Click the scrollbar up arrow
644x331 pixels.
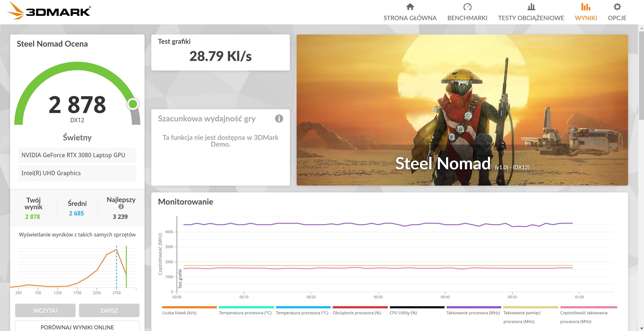click(641, 28)
